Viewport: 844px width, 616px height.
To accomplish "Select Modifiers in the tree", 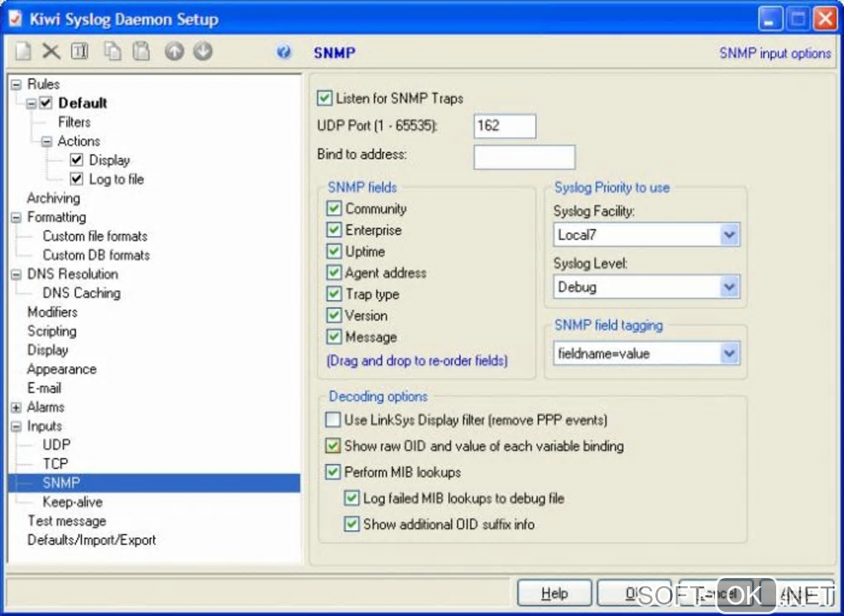I will pyautogui.click(x=52, y=312).
